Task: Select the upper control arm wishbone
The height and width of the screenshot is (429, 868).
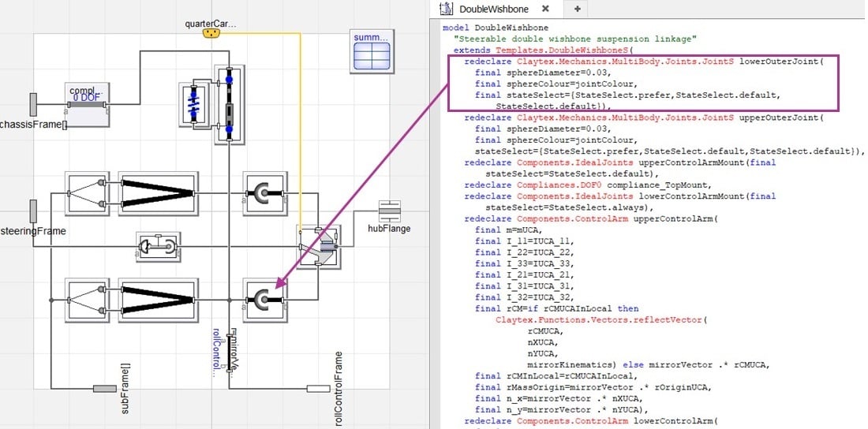Action: click(158, 193)
